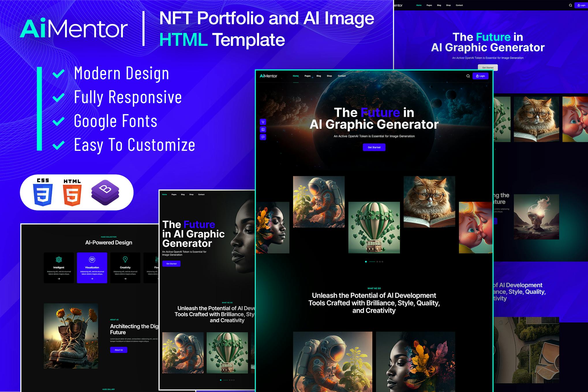
Task: Click Get Started under space hero
Action: click(374, 147)
